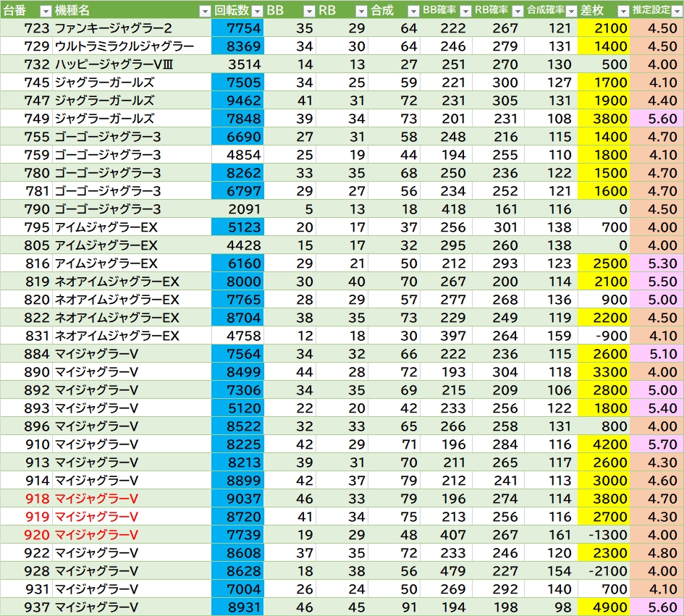Select the red 918 machine number cell
684x616 pixels.
point(37,499)
